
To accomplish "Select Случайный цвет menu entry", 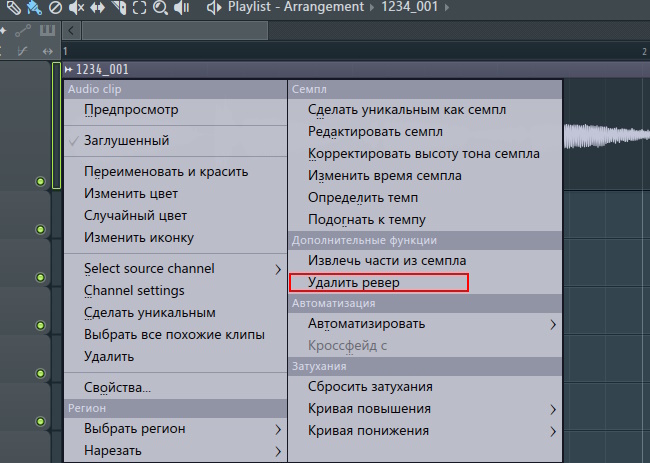I will (x=175, y=216).
